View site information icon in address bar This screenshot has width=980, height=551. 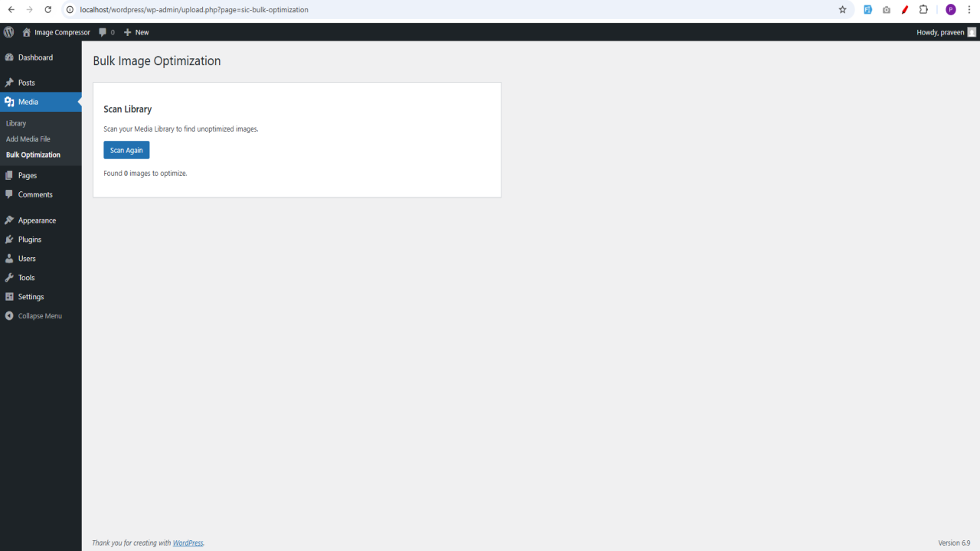click(x=69, y=10)
